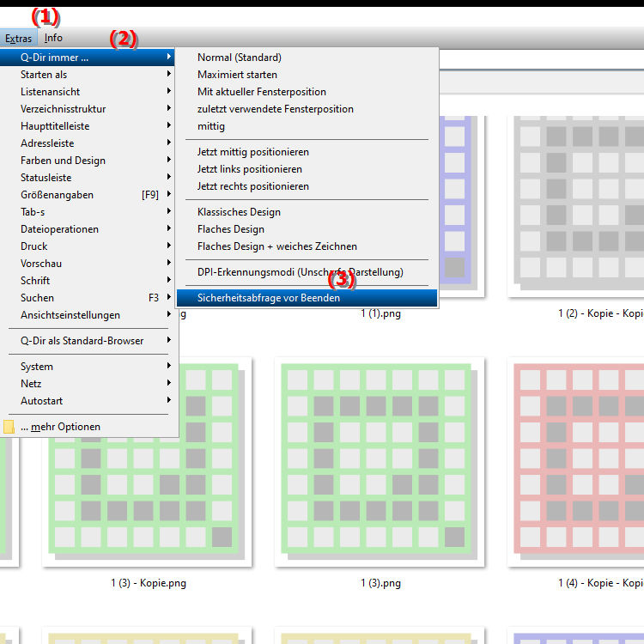Click Jetzt mittig positionieren
The image size is (644, 644).
tap(307, 152)
